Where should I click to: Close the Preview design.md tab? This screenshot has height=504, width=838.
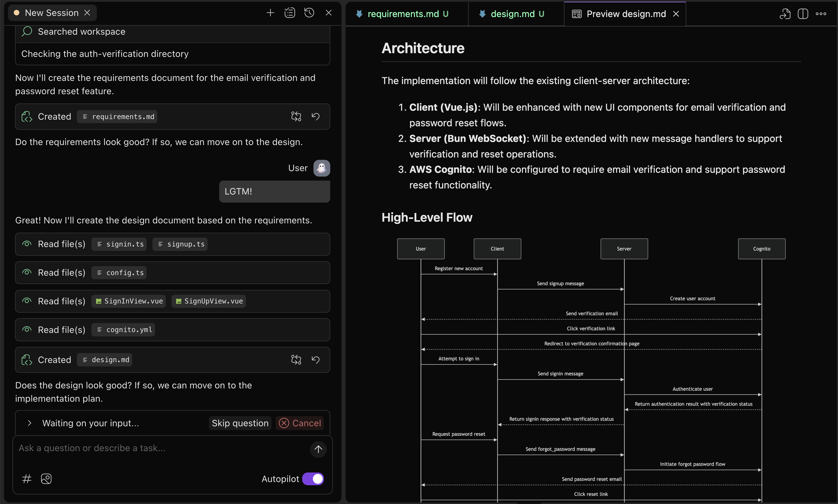click(676, 14)
